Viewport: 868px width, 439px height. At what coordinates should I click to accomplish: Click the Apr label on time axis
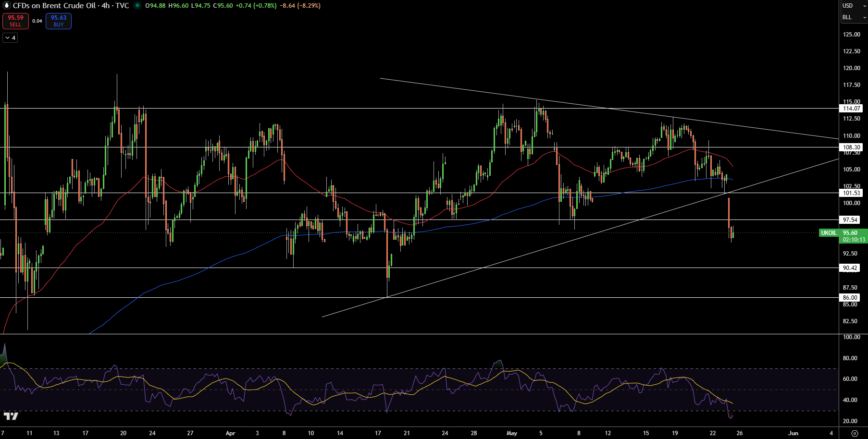coord(231,433)
